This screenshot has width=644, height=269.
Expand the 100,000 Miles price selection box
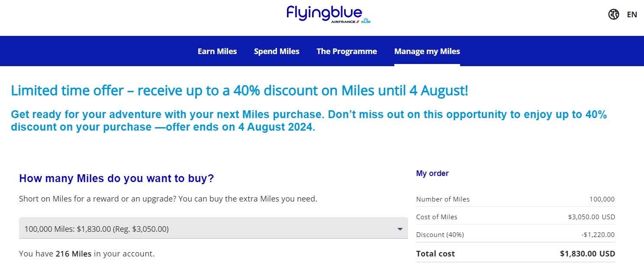click(213, 228)
